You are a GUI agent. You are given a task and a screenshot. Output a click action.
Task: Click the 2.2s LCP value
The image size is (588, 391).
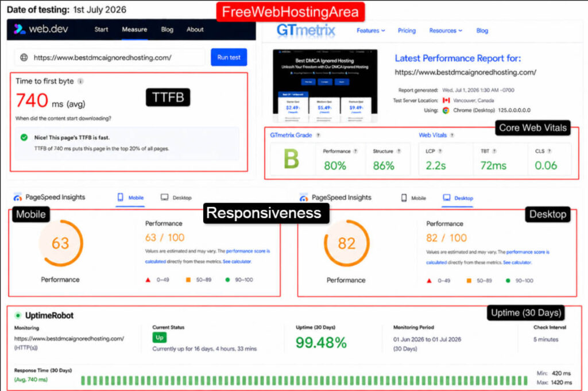436,165
